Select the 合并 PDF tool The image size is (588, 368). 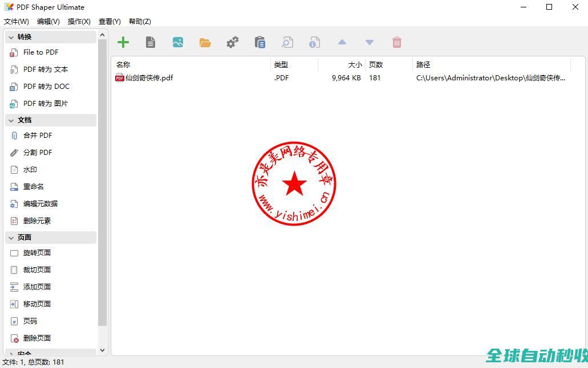coord(38,136)
